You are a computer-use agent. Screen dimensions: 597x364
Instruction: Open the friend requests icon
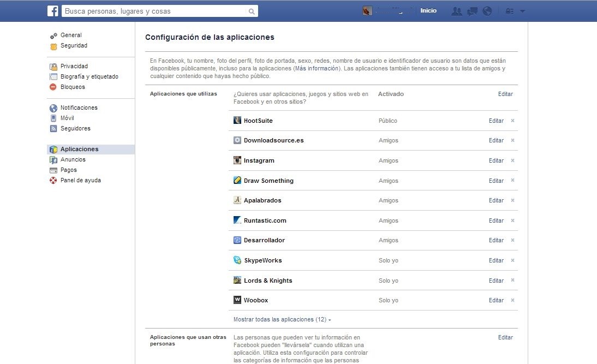(x=457, y=11)
